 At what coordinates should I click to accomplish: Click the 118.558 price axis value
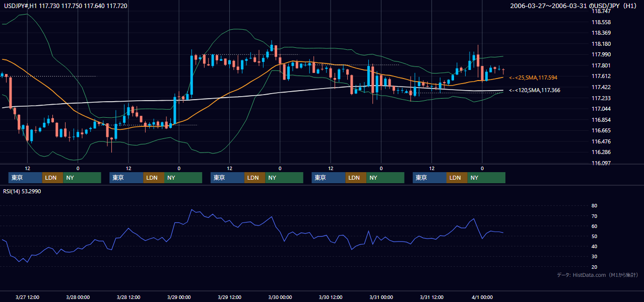601,22
